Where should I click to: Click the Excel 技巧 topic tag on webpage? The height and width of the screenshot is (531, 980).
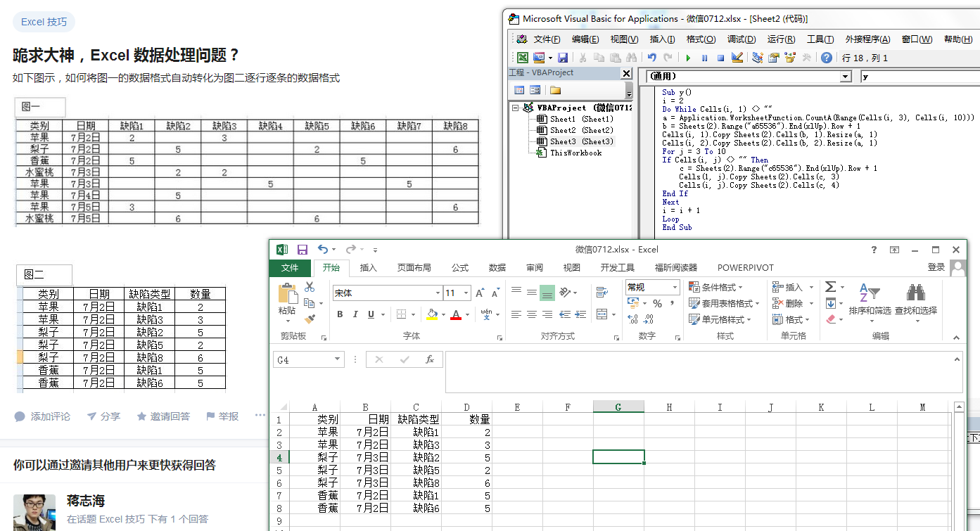coord(44,22)
